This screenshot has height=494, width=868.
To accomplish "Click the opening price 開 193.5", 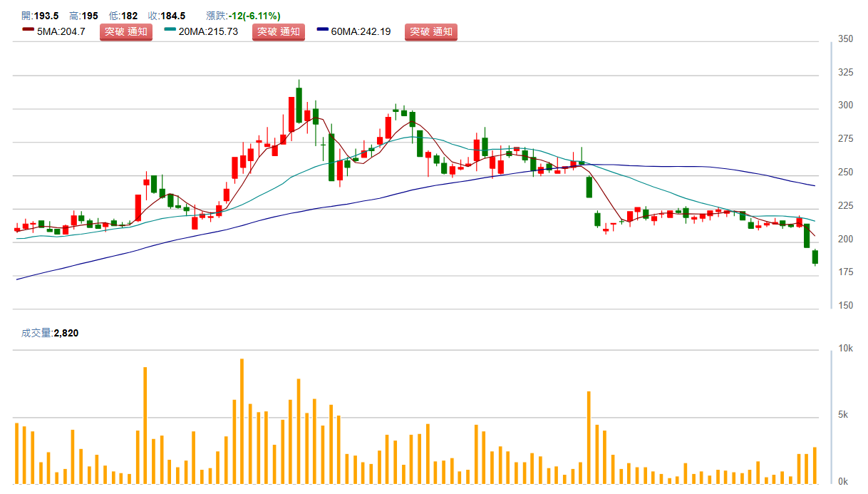I will click(40, 16).
